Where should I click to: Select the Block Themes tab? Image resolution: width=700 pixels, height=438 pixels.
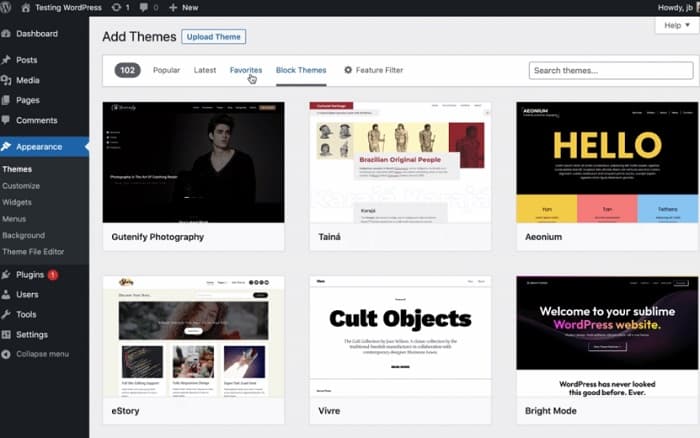click(301, 70)
